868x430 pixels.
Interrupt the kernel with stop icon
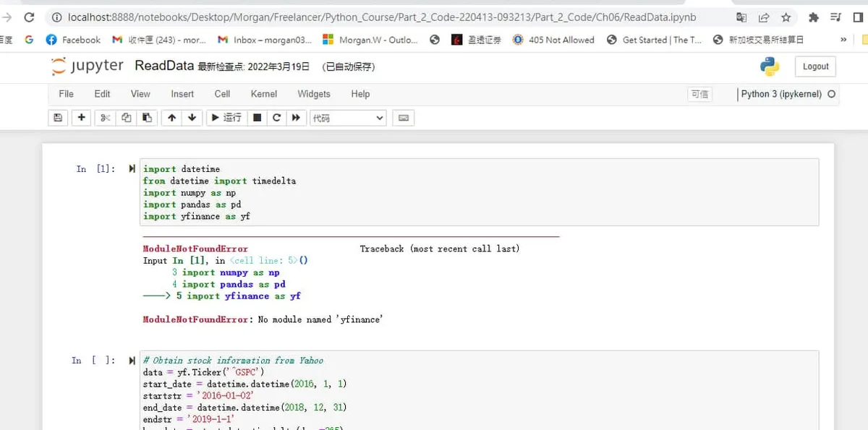pos(257,118)
